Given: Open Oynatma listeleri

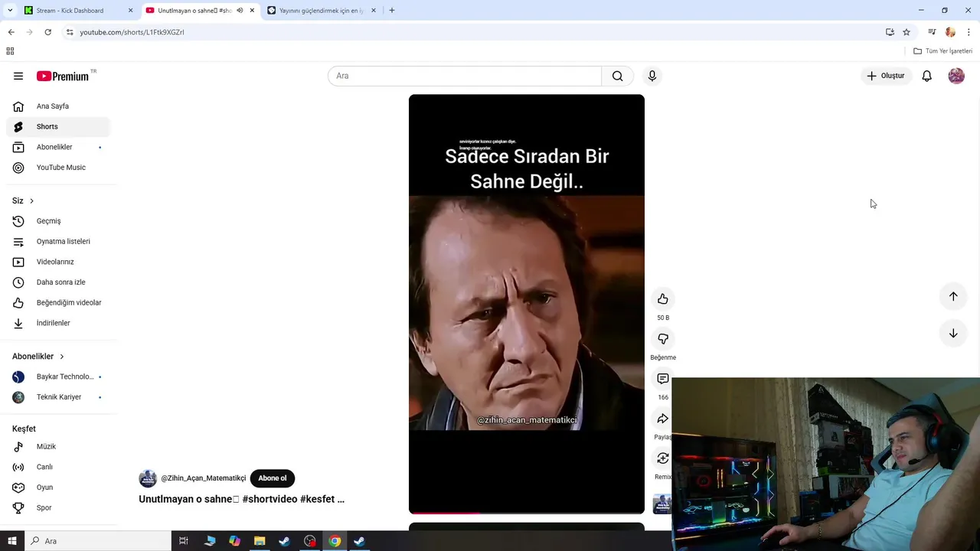Looking at the screenshot, I should coord(58,242).
